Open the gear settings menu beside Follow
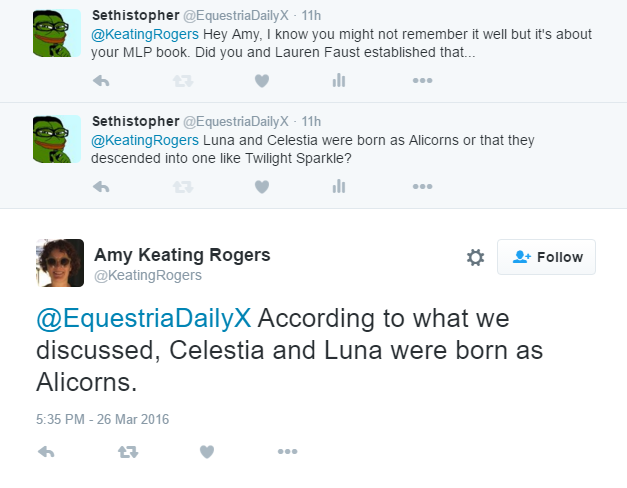The width and height of the screenshot is (627, 488). click(x=476, y=258)
